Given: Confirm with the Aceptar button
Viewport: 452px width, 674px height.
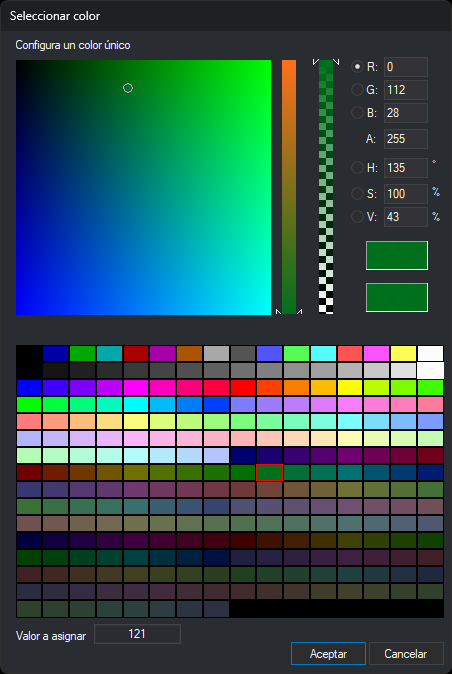Looking at the screenshot, I should click(x=328, y=654).
